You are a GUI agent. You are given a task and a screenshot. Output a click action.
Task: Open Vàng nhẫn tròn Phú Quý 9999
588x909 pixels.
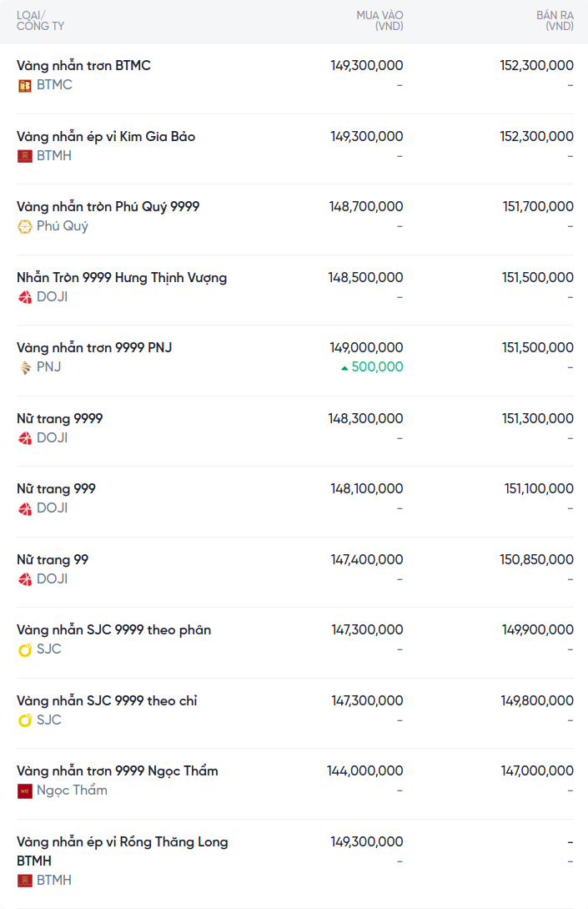click(x=108, y=206)
